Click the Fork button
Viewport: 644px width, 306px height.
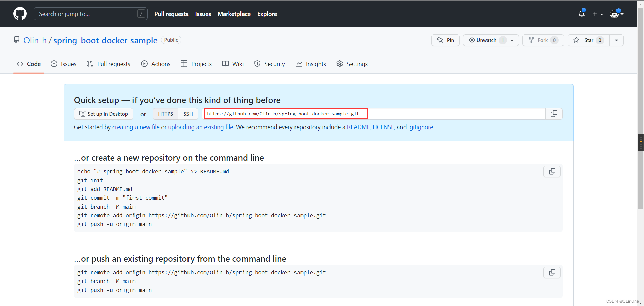click(x=543, y=40)
